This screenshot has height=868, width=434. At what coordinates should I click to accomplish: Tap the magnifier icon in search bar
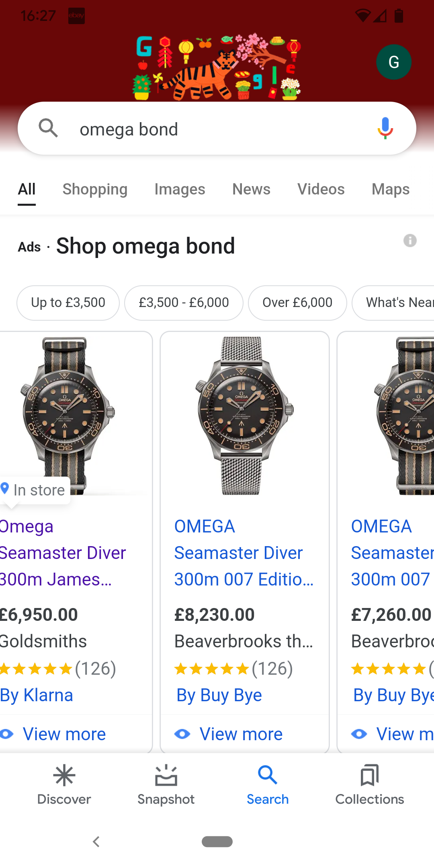tap(48, 128)
